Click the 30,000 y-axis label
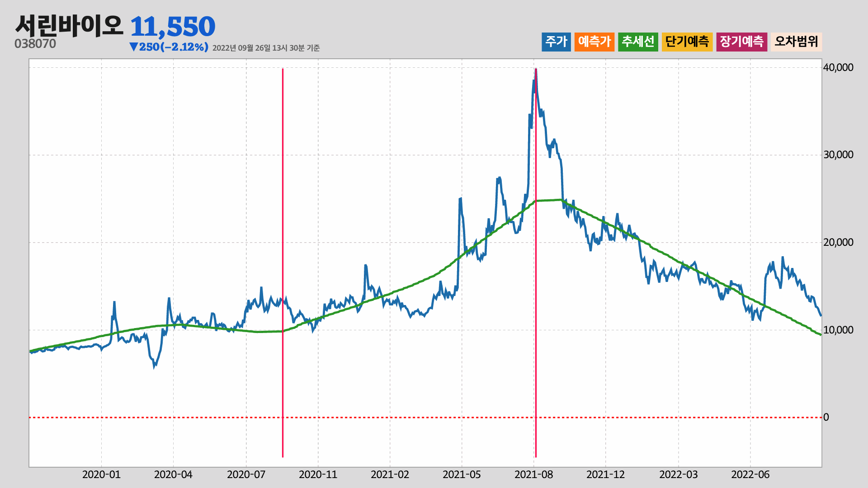The width and height of the screenshot is (868, 488). tap(838, 155)
